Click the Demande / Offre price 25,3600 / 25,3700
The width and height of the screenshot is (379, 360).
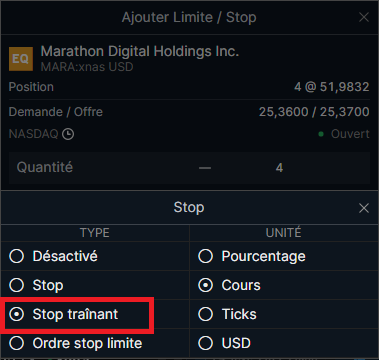point(314,112)
